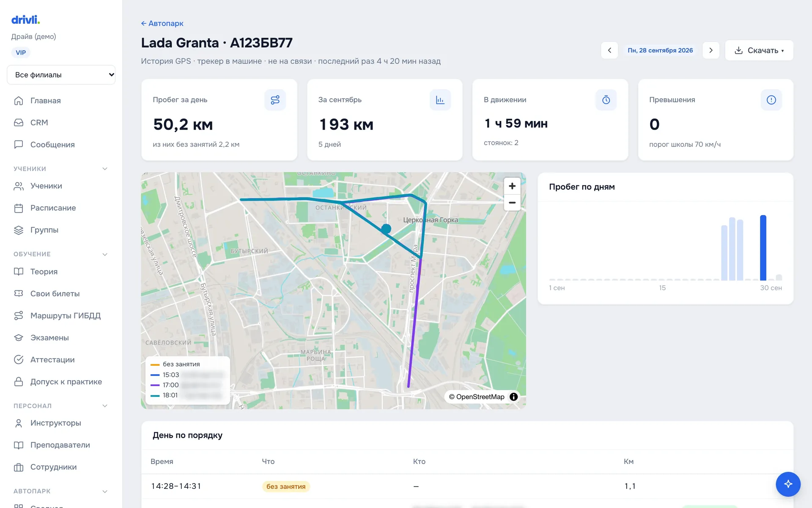Click the без занятия legend entry

click(x=176, y=364)
